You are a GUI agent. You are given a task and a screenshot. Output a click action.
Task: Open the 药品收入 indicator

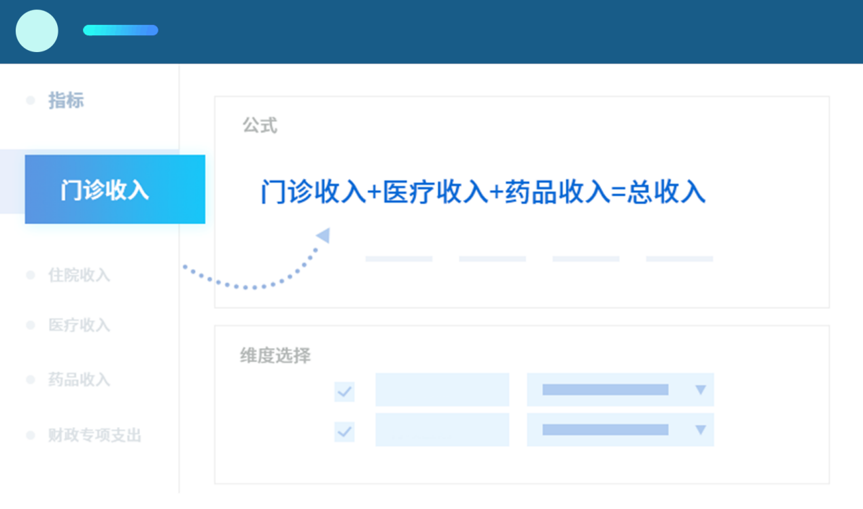[x=79, y=379]
